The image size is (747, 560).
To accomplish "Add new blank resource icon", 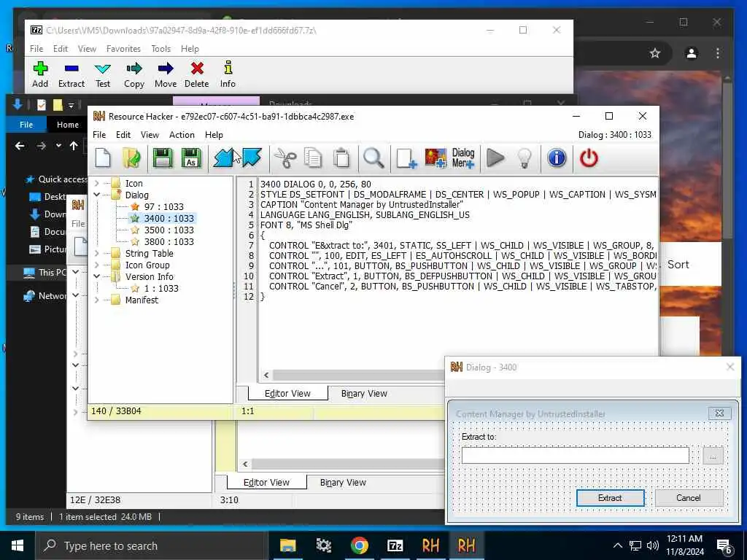I will coord(406,158).
